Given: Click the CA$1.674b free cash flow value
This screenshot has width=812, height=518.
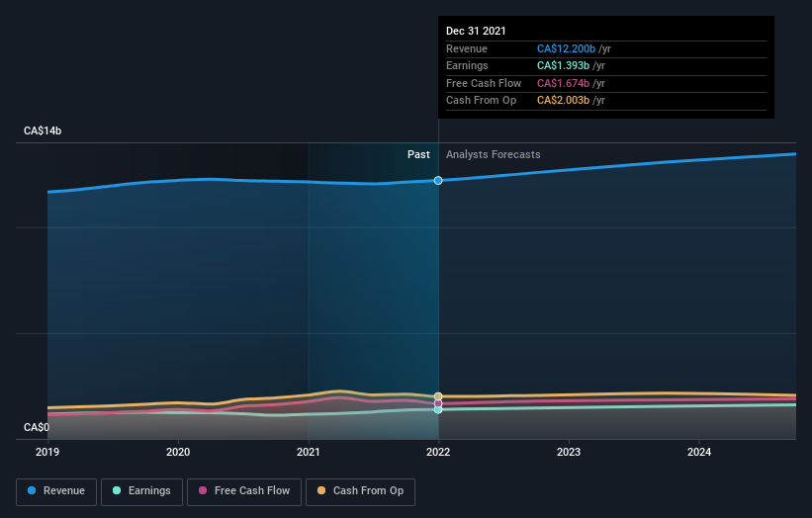Looking at the screenshot, I should (563, 83).
